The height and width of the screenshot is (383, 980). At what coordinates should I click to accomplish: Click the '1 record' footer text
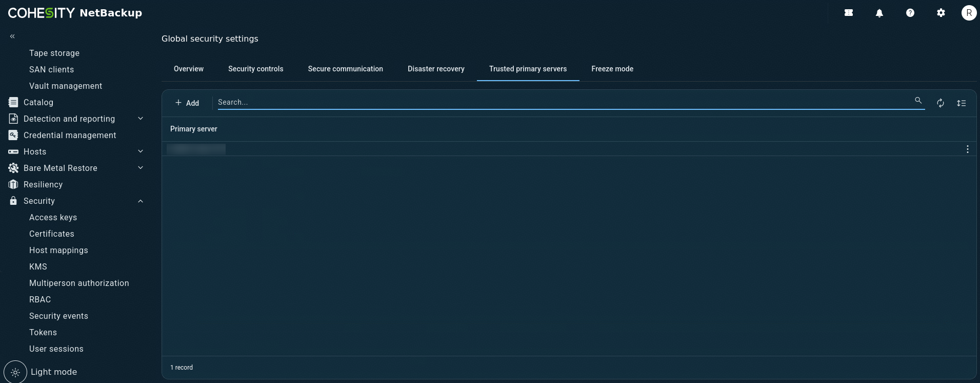point(182,368)
